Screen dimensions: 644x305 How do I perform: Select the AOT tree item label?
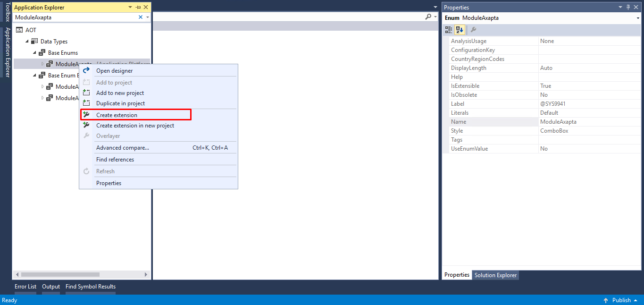pyautogui.click(x=31, y=30)
